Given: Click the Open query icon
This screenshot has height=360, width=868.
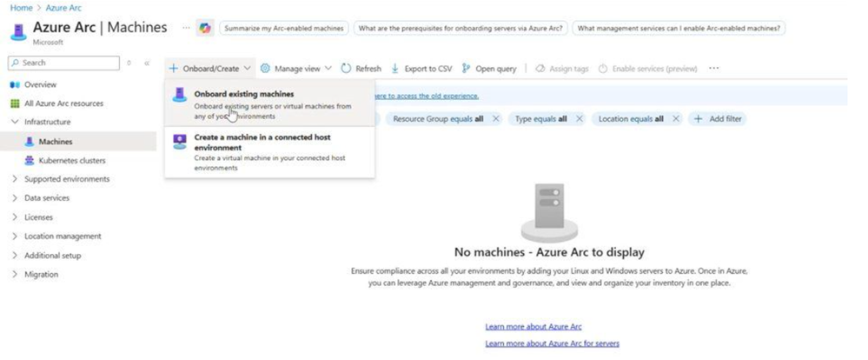Looking at the screenshot, I should pos(466,69).
